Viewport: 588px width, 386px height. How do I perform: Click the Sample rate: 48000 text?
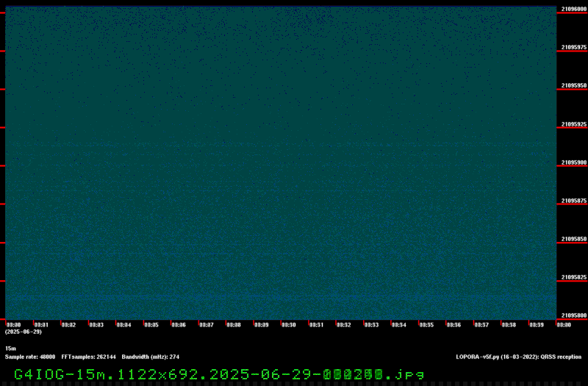coord(30,357)
